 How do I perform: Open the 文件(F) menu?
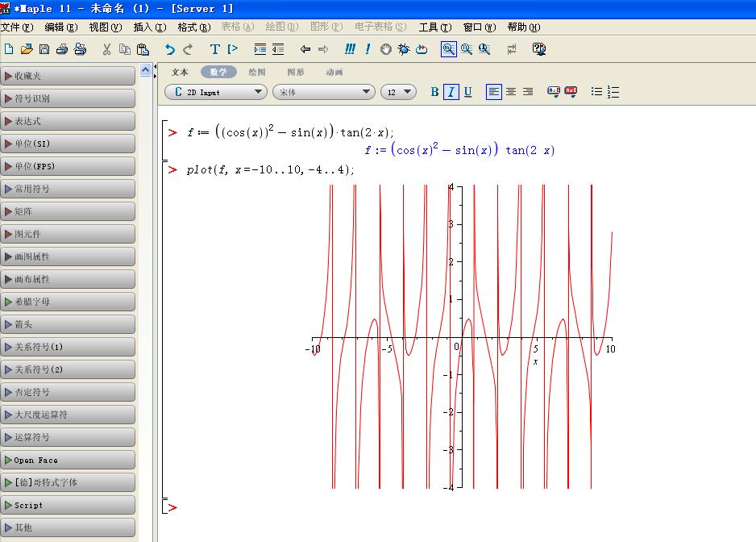tap(18, 27)
